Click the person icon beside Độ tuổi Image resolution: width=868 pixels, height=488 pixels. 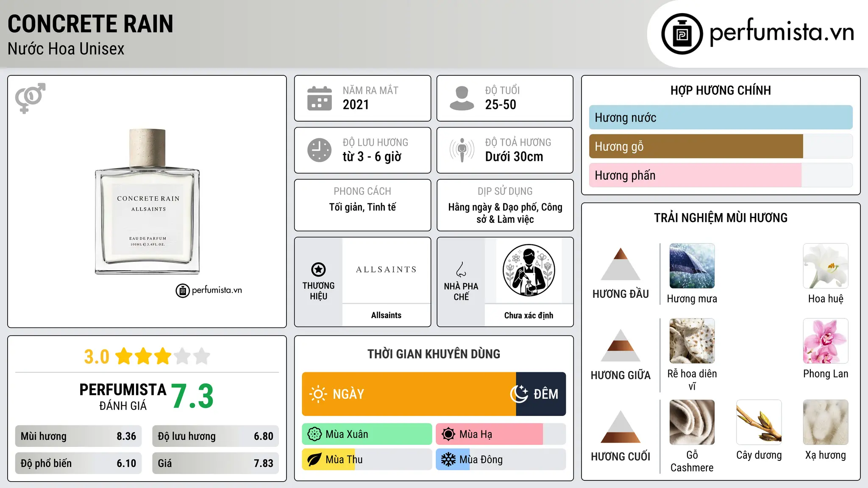point(462,98)
